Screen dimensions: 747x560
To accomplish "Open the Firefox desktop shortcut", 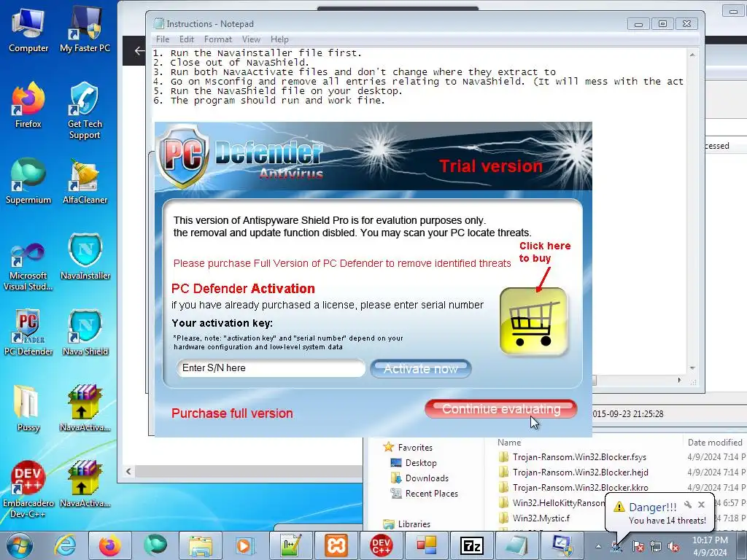I will [x=28, y=105].
